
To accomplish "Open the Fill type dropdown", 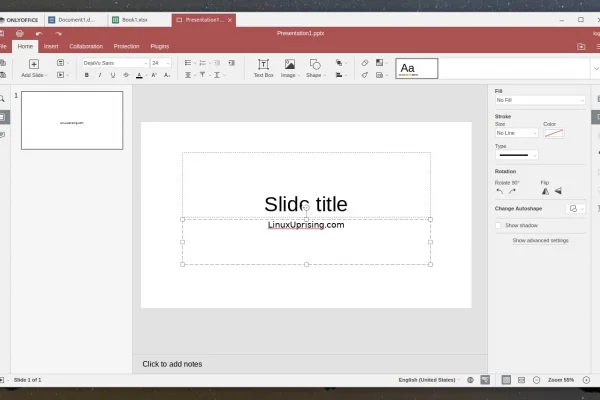I will coord(540,100).
